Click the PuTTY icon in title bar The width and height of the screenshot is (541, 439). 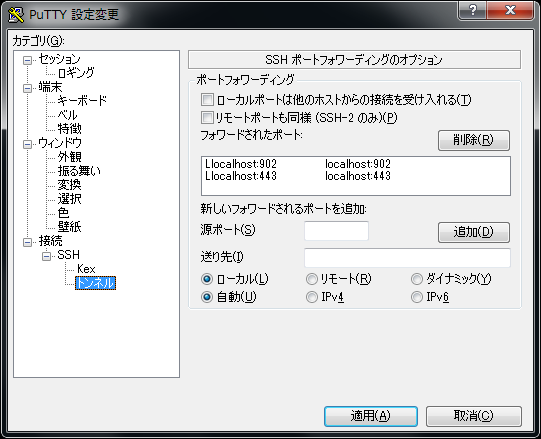click(16, 14)
